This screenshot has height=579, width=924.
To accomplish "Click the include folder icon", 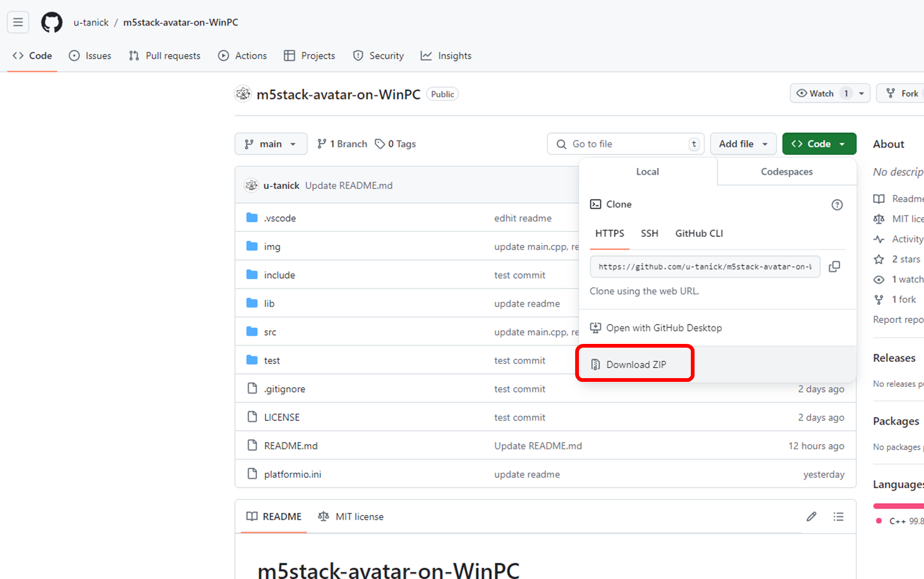I will [252, 275].
